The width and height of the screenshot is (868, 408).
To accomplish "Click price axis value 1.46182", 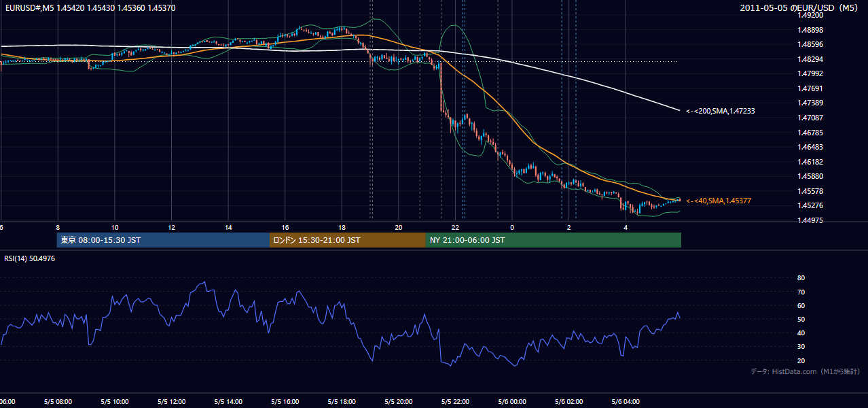I will (x=810, y=162).
